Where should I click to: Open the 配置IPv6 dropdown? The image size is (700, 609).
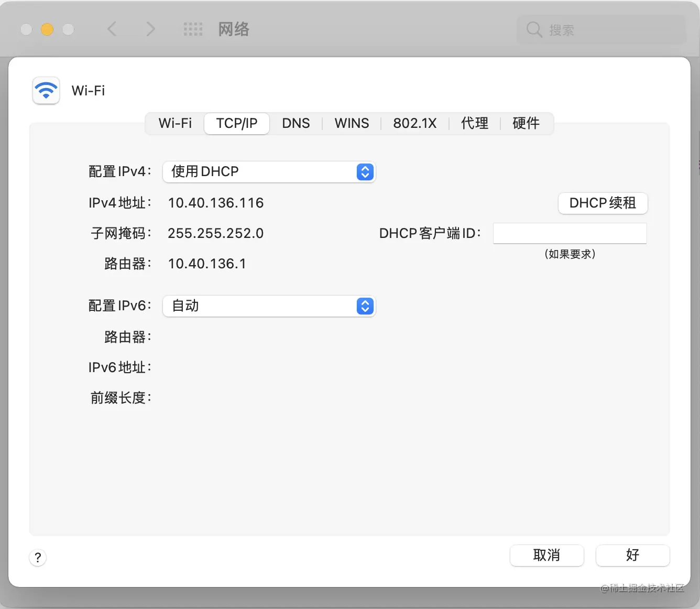click(x=269, y=306)
